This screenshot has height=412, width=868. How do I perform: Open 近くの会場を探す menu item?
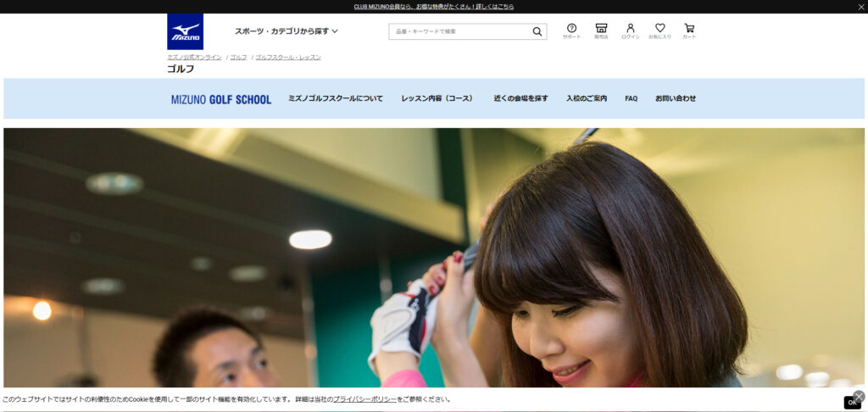click(520, 98)
